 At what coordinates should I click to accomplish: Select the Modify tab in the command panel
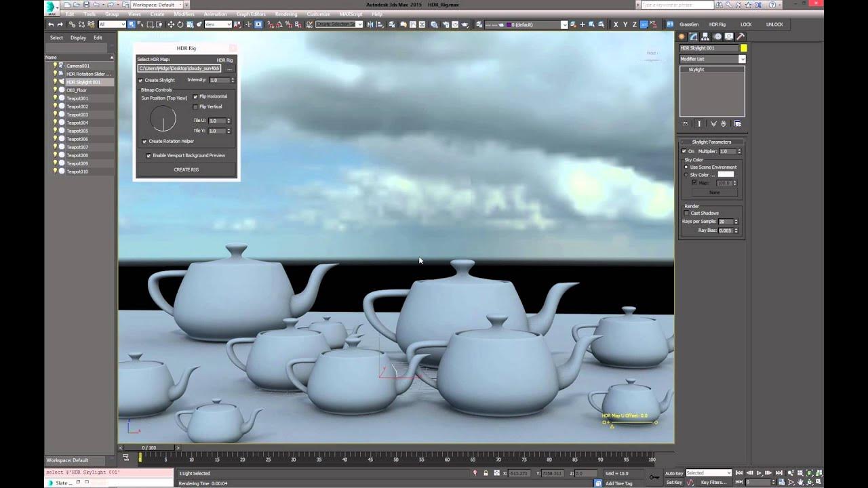point(694,37)
